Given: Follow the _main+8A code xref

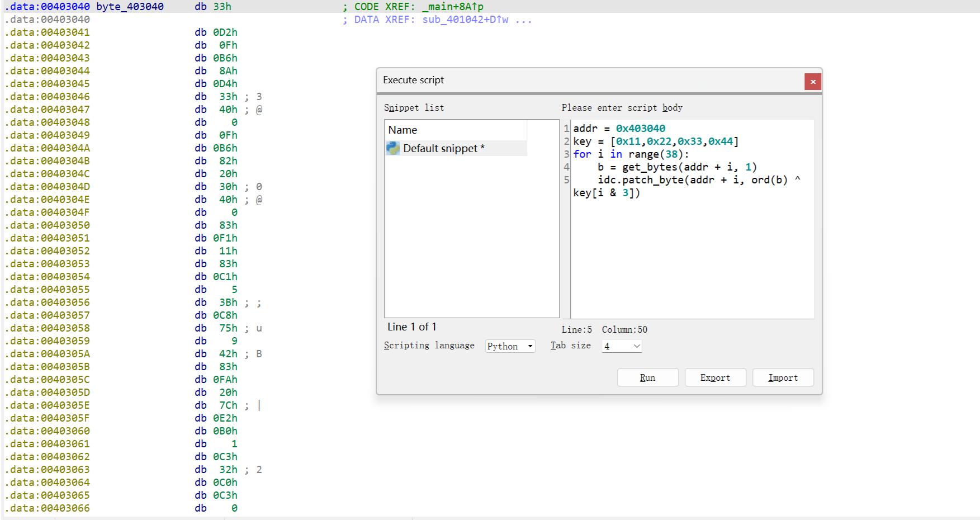Looking at the screenshot, I should [x=453, y=7].
